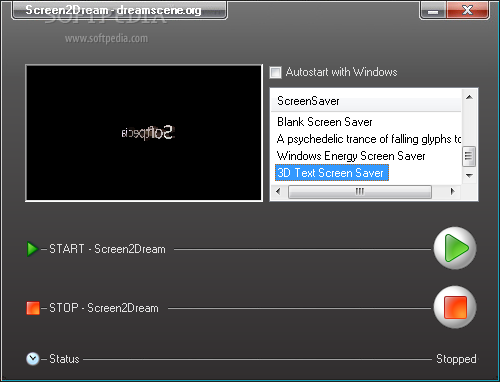Minimize the Screen2Dream window
This screenshot has height=382, width=500.
pos(433,10)
